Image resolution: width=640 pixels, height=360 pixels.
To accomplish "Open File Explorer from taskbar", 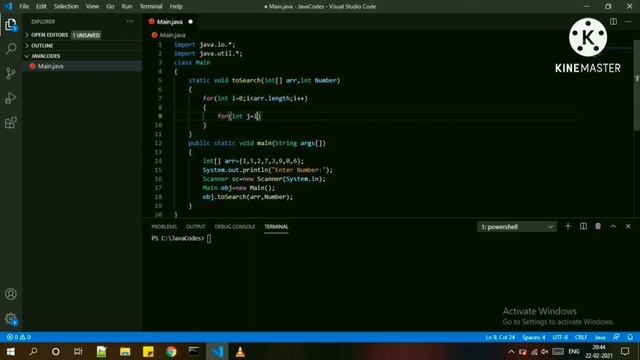I will coord(125,351).
